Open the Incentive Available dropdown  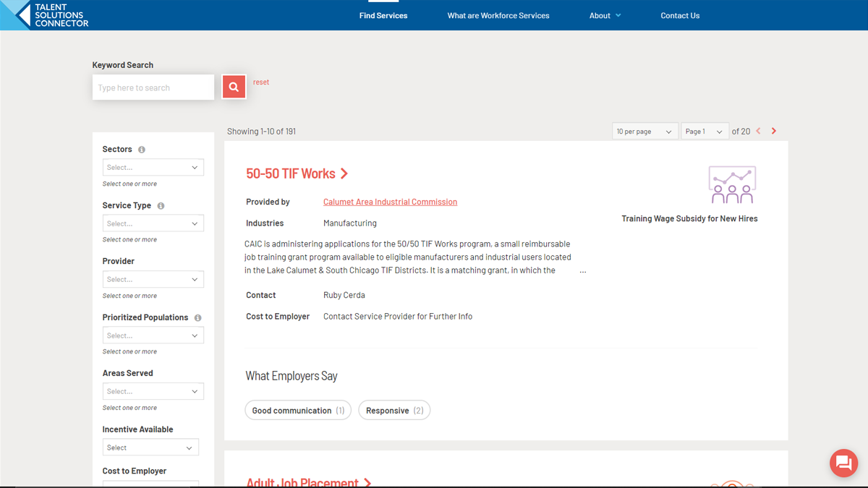pos(150,448)
